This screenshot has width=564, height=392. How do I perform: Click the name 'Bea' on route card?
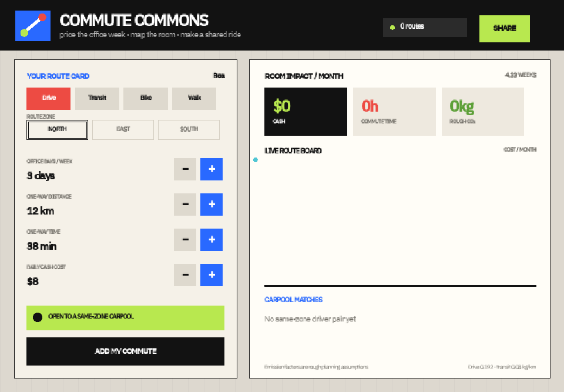point(219,76)
